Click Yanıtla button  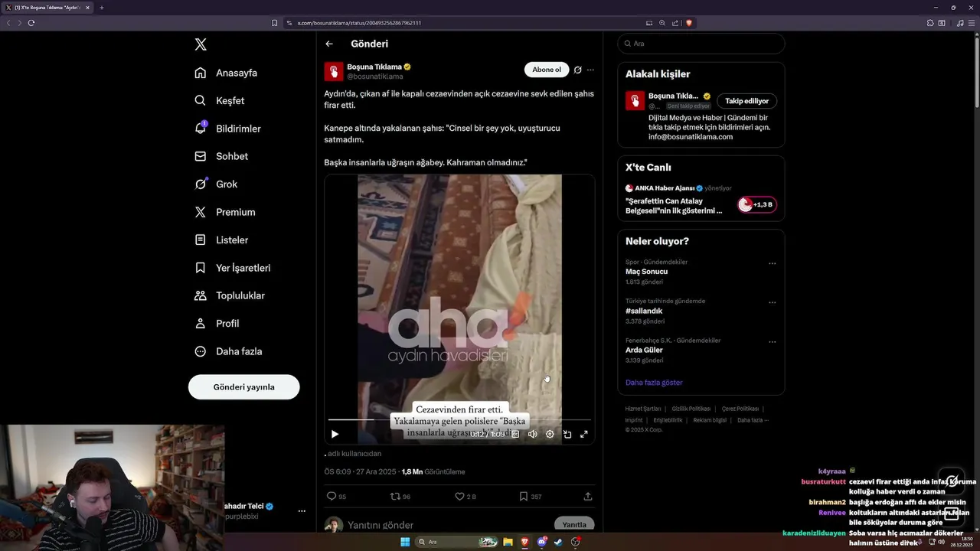[574, 524]
